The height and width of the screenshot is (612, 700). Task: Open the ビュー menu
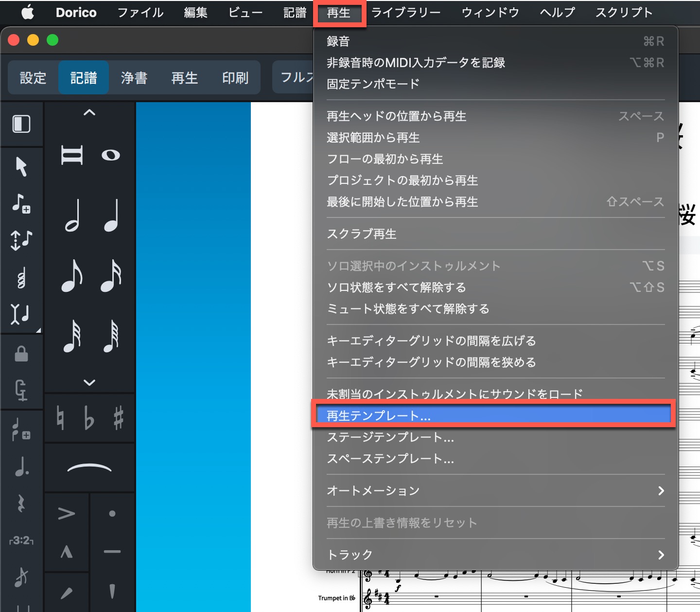coord(246,13)
